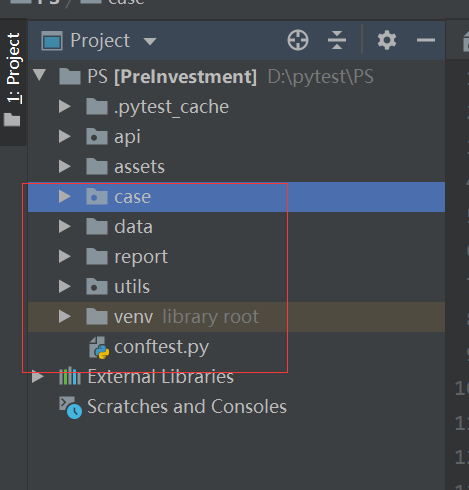
Task: Select the report label
Action: (141, 257)
